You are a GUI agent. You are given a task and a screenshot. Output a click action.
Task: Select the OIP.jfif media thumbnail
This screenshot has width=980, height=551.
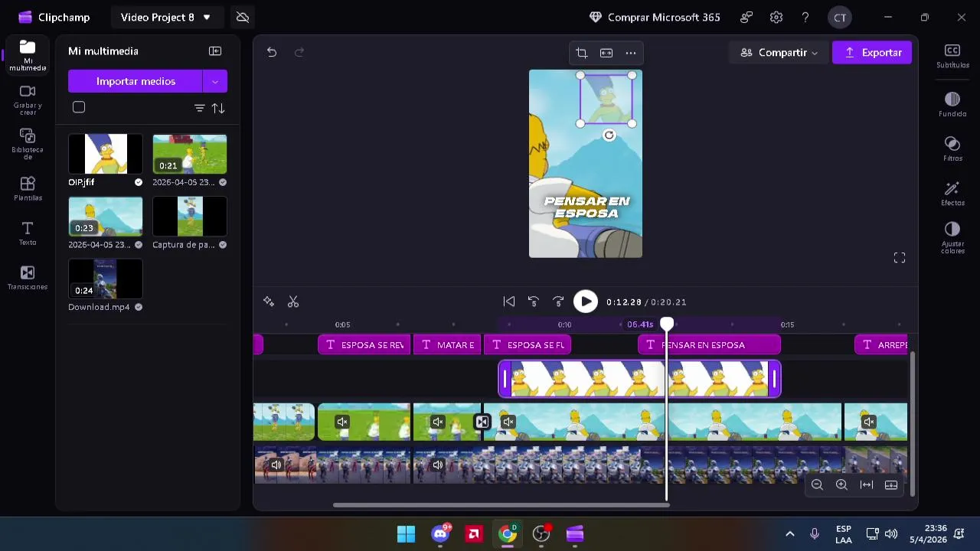[x=106, y=154]
